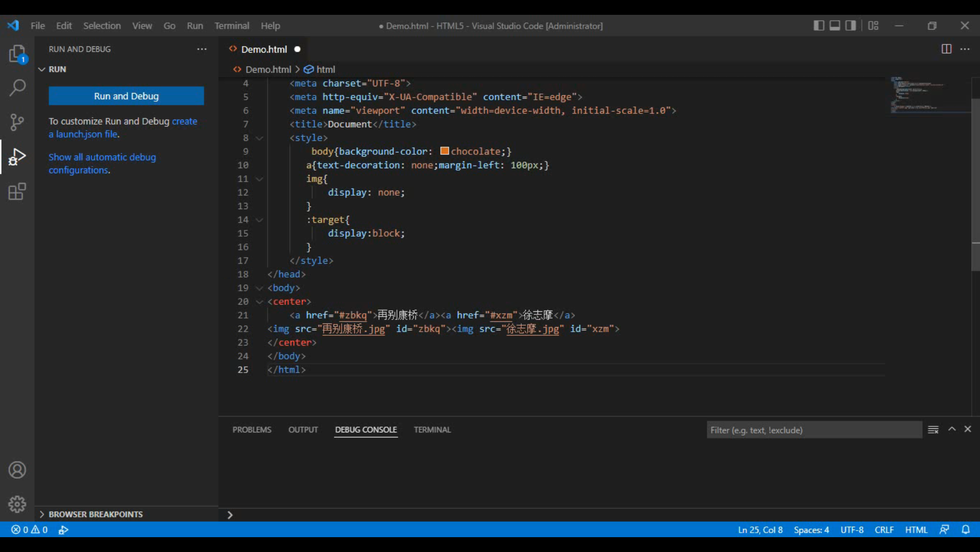
Task: Clear the debug console output icon
Action: click(x=933, y=430)
